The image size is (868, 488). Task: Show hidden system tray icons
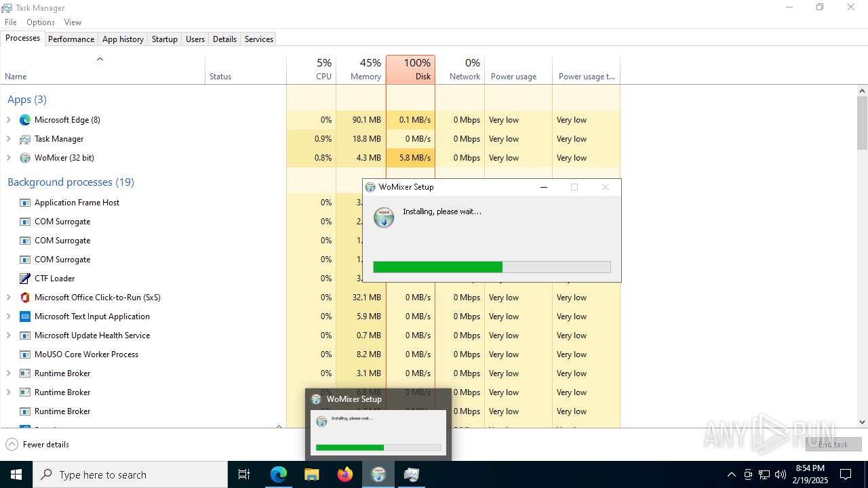click(731, 474)
